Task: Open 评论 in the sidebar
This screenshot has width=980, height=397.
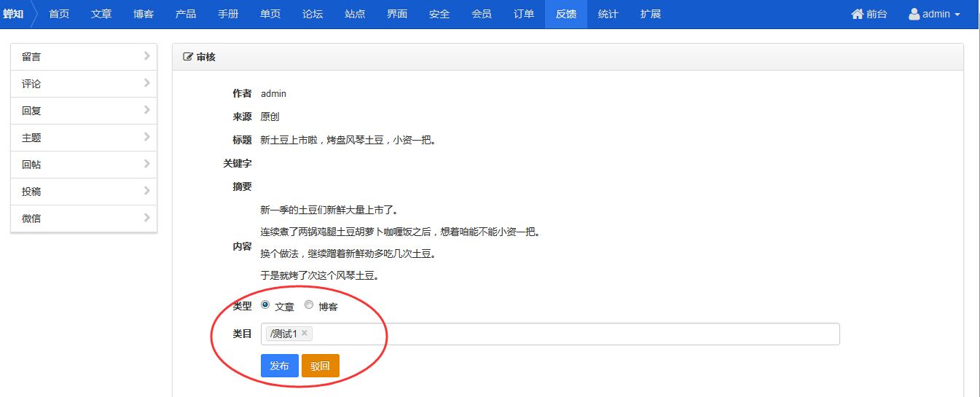Action: point(84,84)
